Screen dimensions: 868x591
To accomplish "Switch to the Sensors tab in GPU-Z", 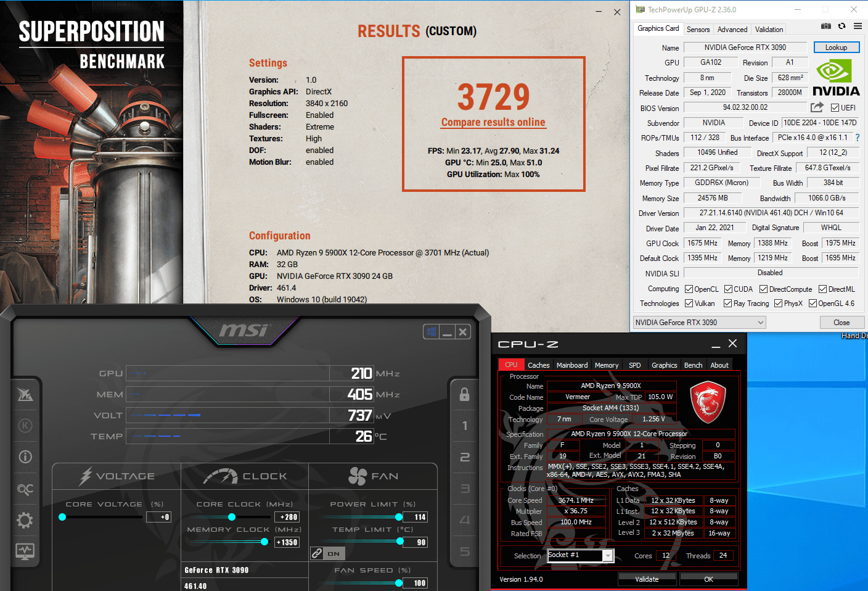I will click(698, 30).
